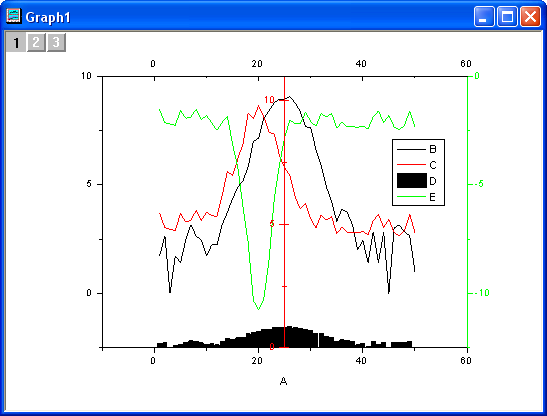Viewport: 547px width, 416px height.
Task: Switch to layer 3 icon
Action: pos(56,42)
